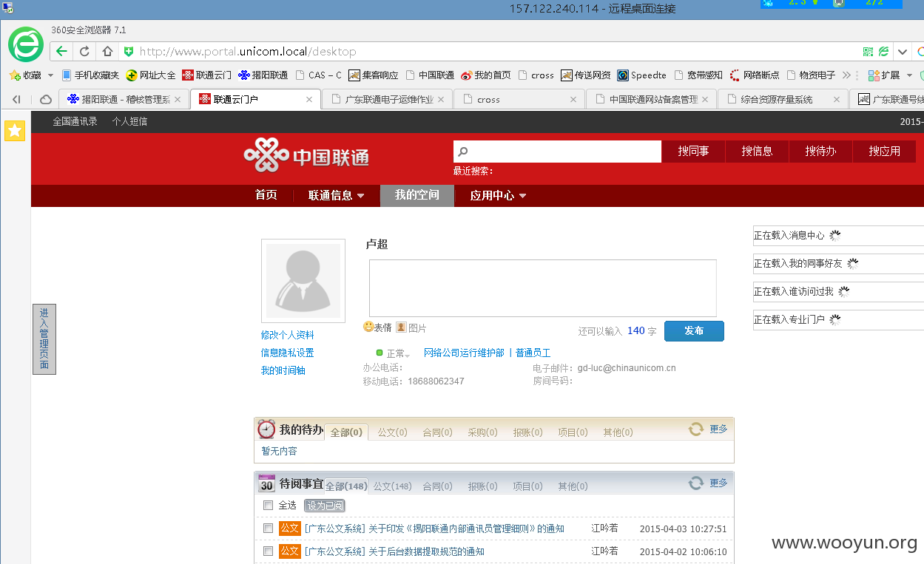
Task: Go to 首页 in navigation bar
Action: [266, 195]
